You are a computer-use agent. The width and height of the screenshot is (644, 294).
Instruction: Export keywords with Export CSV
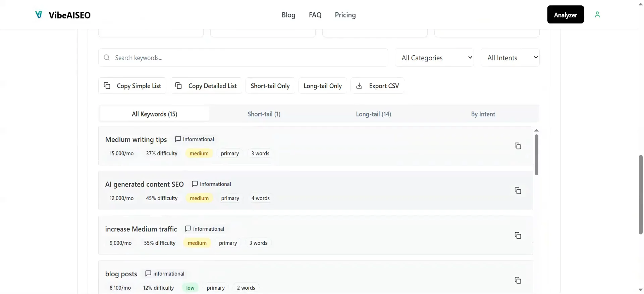[x=377, y=86]
